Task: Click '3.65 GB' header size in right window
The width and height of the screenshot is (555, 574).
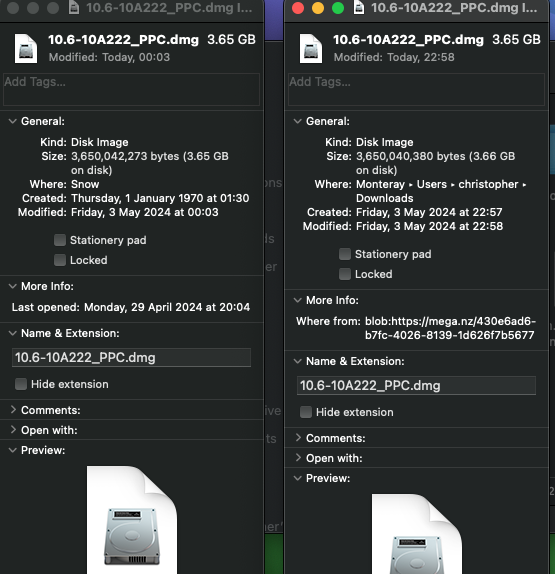Action: tap(516, 40)
